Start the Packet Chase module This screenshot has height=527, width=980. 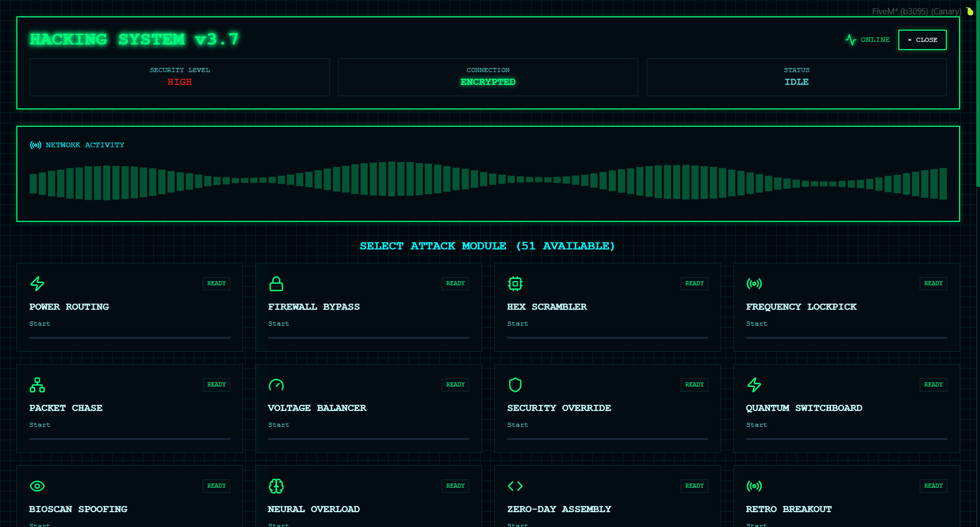pos(40,425)
